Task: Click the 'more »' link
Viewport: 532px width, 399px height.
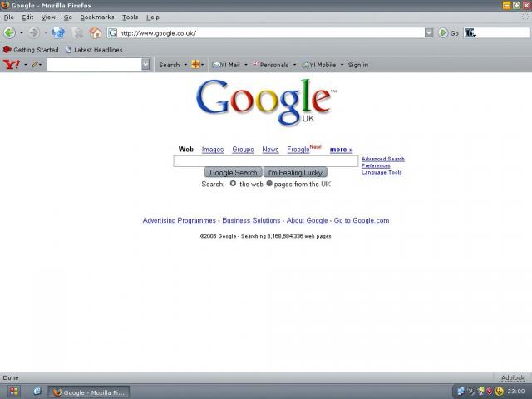Action: [x=342, y=150]
